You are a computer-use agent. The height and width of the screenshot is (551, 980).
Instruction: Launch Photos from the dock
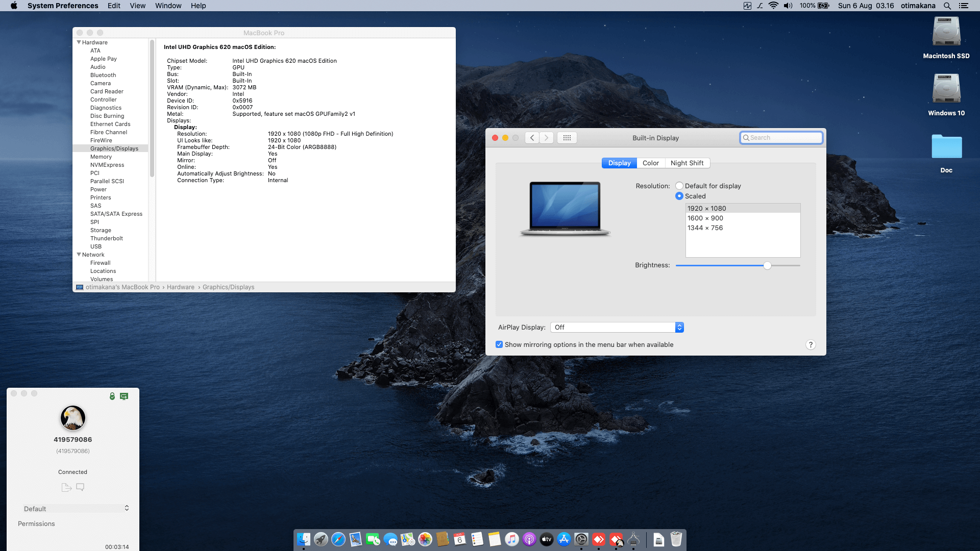point(425,539)
